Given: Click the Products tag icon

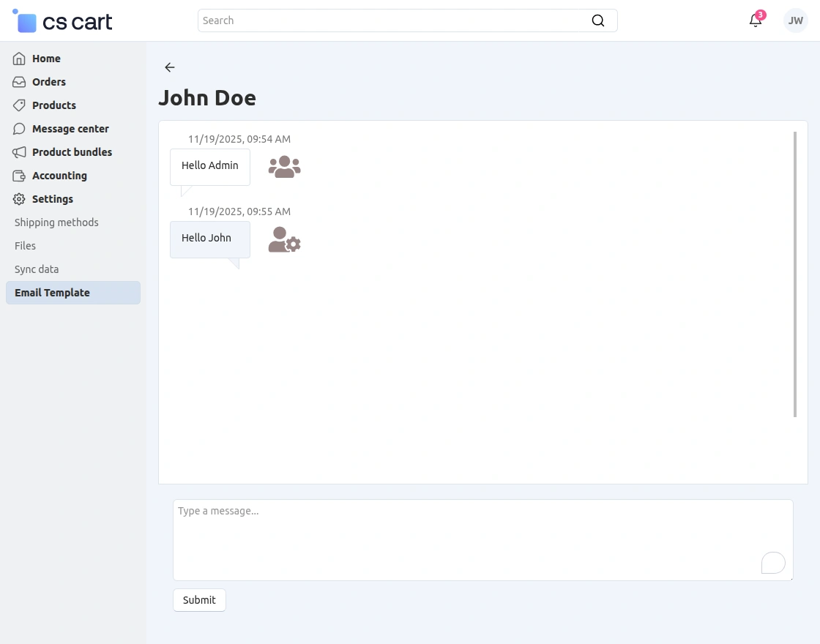Looking at the screenshot, I should (19, 105).
